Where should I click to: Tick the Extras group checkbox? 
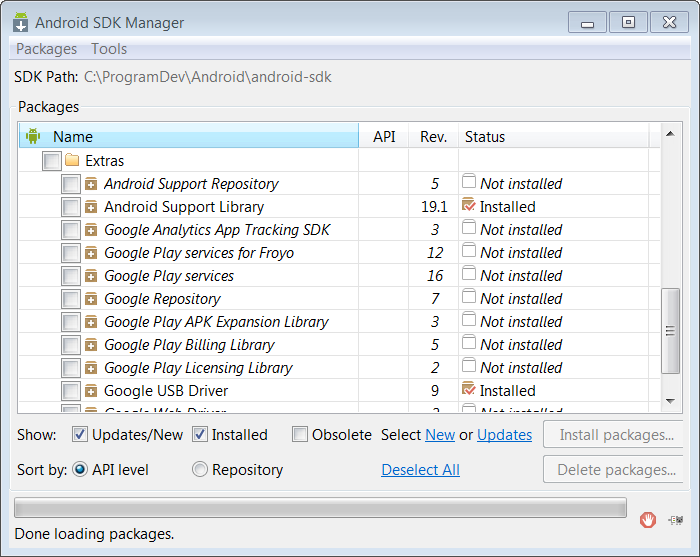(x=51, y=161)
